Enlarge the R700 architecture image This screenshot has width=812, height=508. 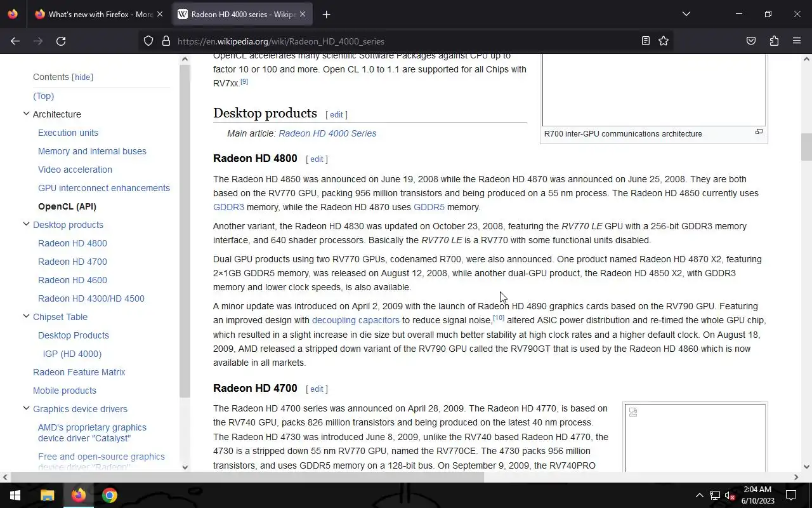tap(759, 132)
